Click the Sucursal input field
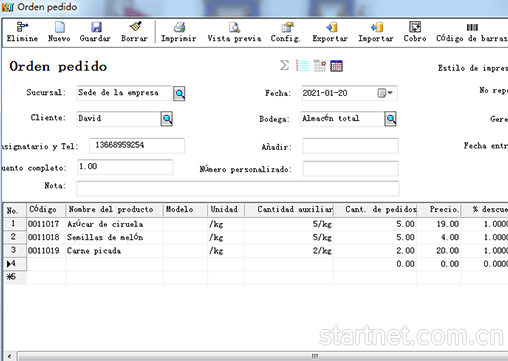The image size is (508, 361). pos(124,93)
